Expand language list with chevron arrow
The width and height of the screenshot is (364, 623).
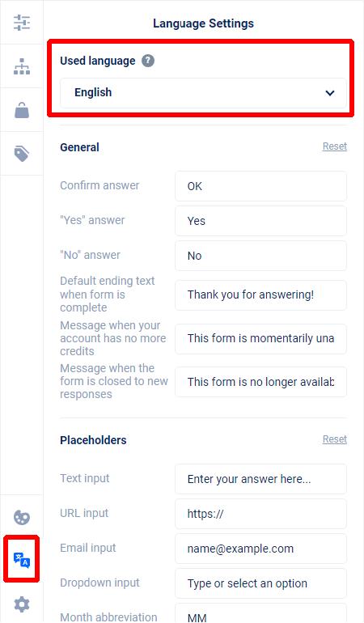(330, 93)
